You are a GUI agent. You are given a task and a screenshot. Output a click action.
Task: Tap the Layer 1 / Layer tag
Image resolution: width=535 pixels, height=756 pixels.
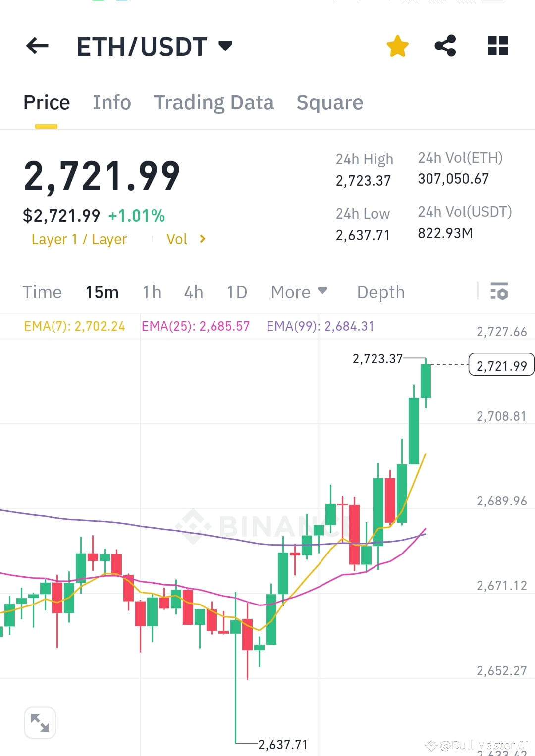[79, 239]
